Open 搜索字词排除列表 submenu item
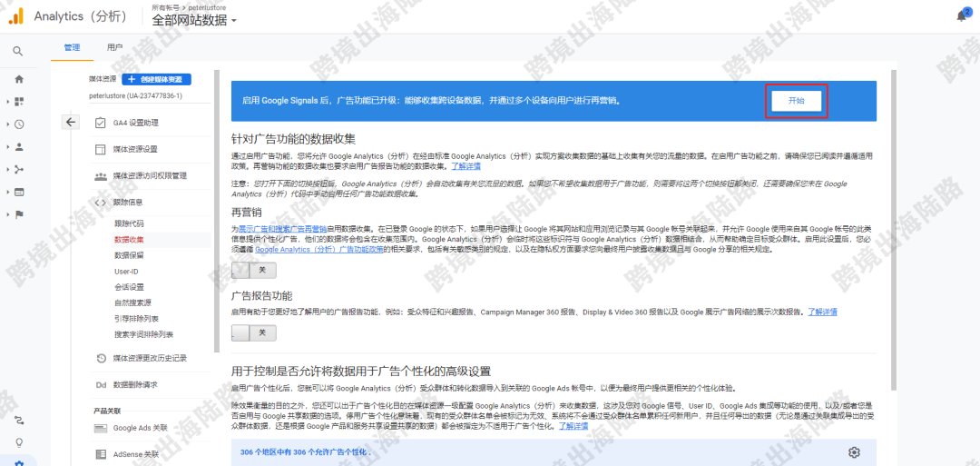This screenshot has height=466, width=980. pos(143,334)
